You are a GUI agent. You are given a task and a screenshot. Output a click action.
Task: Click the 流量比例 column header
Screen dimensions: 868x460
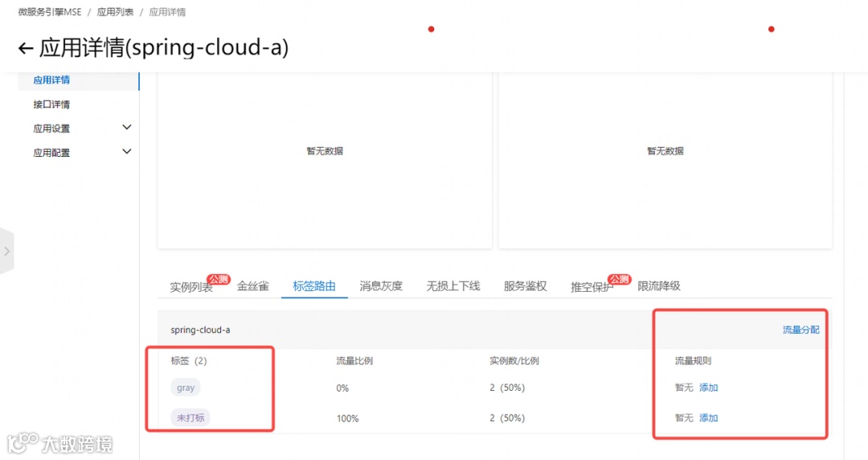pos(354,361)
